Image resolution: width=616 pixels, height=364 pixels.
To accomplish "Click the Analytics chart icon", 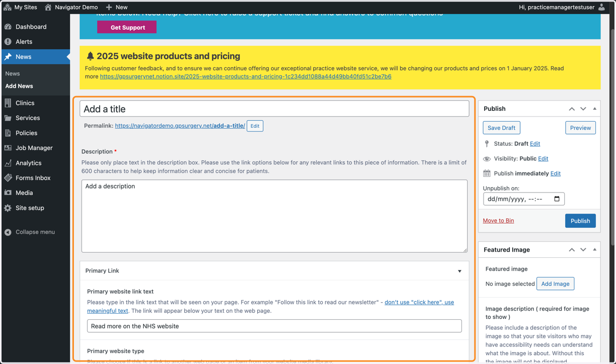I will point(8,163).
